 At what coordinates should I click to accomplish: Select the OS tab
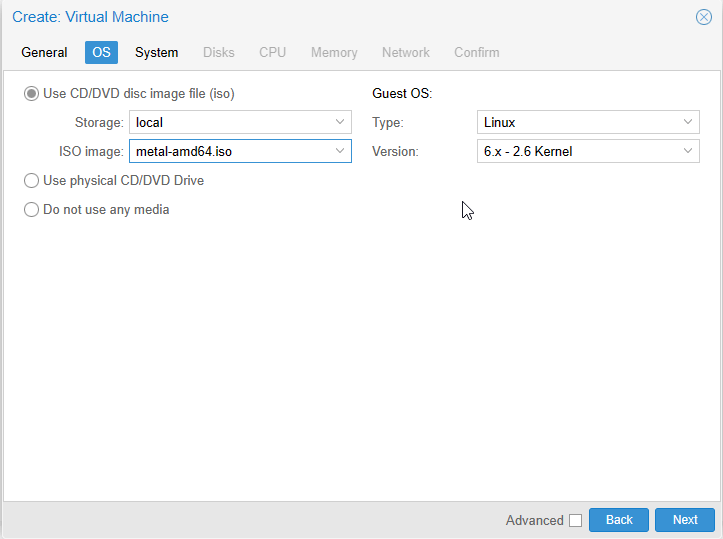click(x=101, y=53)
